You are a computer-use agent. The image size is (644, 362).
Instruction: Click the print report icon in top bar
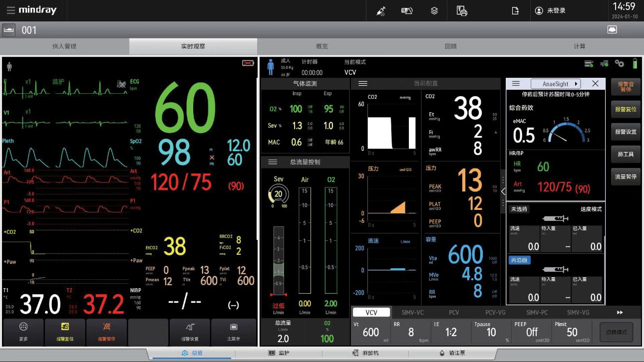(x=462, y=10)
